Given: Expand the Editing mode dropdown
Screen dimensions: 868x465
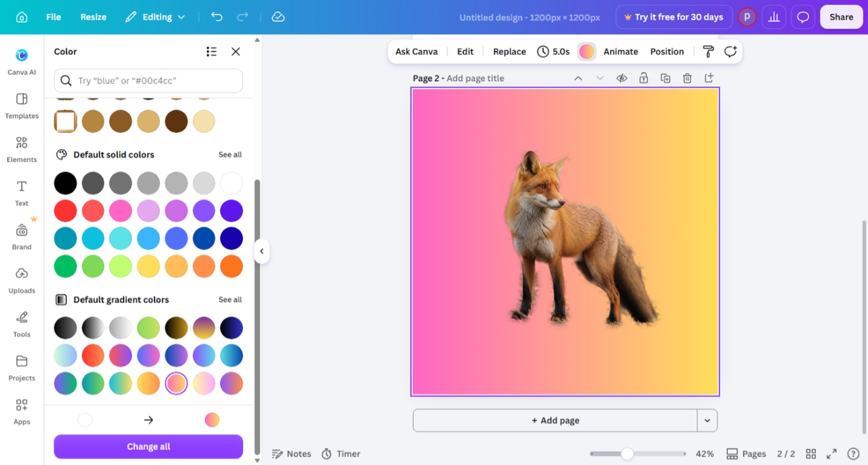Looking at the screenshot, I should 155,17.
